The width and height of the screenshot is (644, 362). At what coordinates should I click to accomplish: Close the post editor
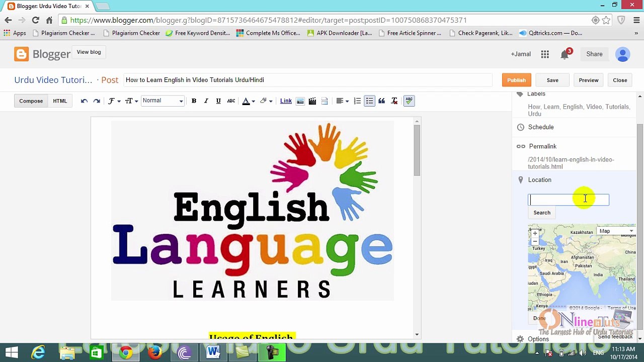(x=620, y=80)
